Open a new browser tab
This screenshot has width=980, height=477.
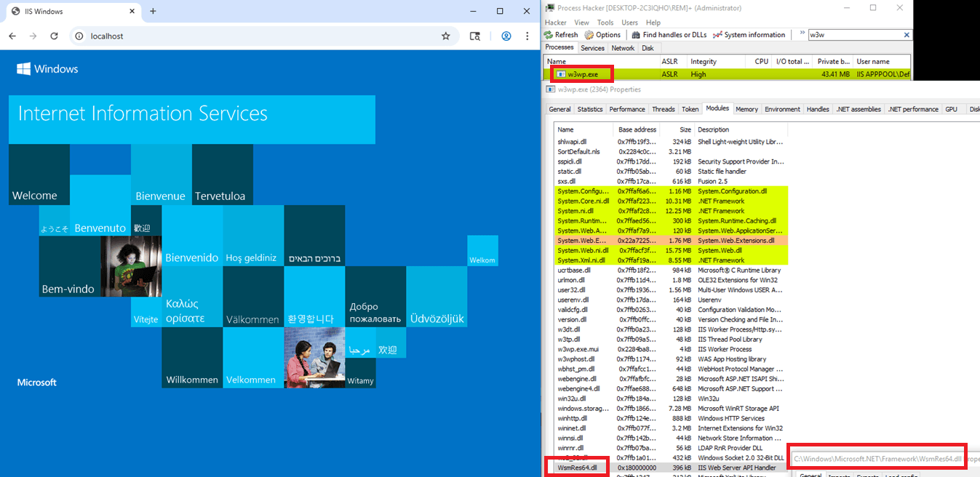pos(152,11)
